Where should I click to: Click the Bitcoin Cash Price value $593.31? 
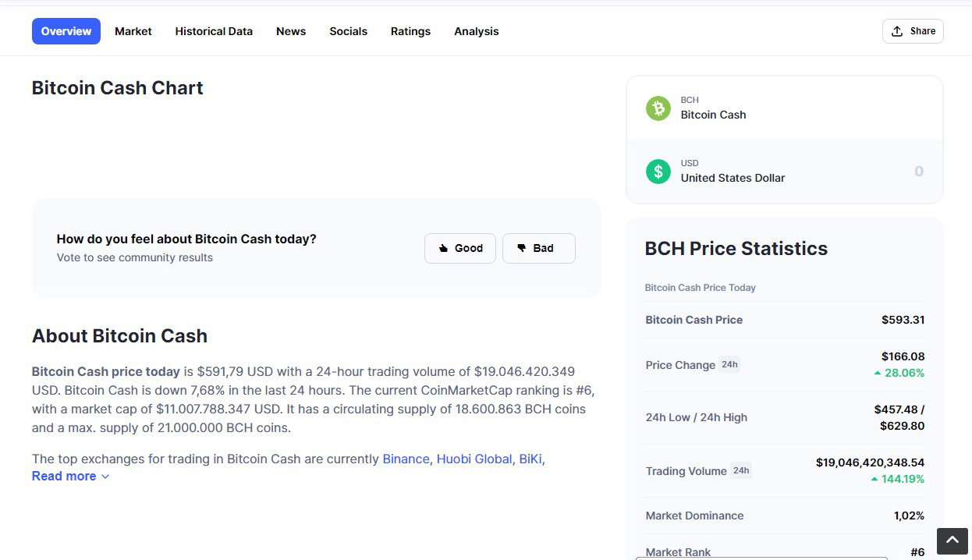click(903, 320)
